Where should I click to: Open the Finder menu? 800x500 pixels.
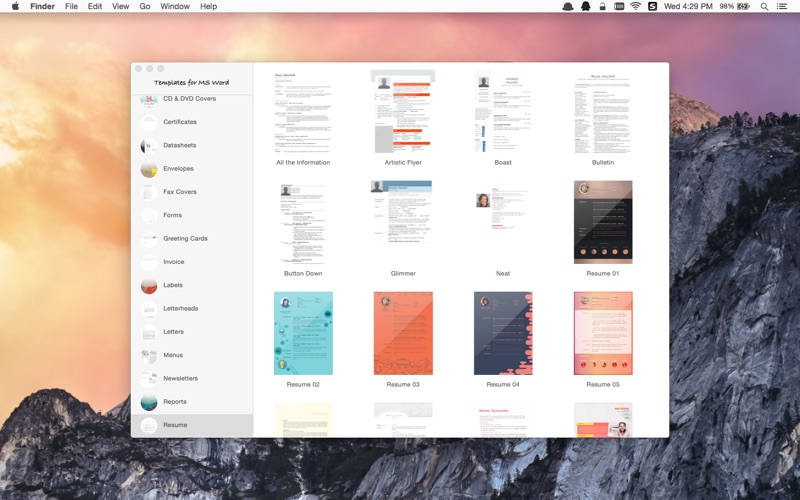tap(42, 6)
